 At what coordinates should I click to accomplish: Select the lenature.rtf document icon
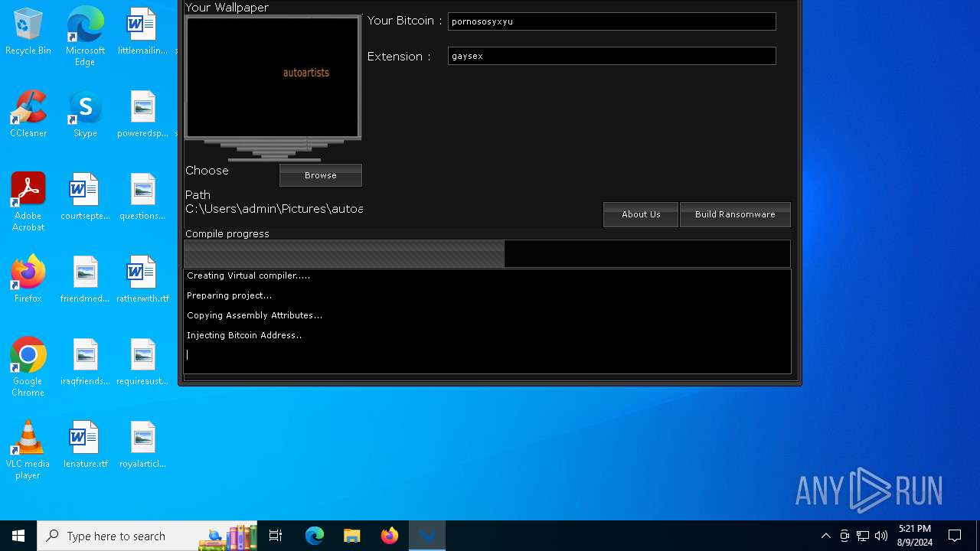point(85,445)
